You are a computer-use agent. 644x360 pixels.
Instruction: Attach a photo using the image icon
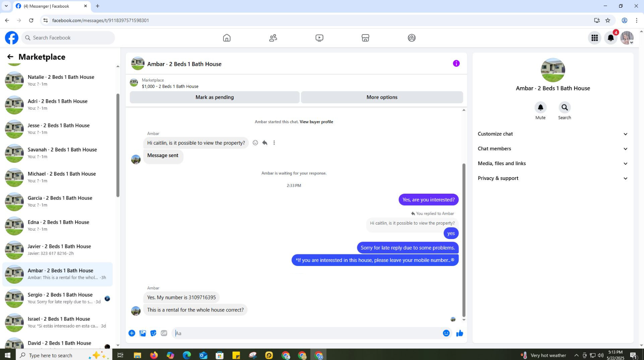[143, 333]
